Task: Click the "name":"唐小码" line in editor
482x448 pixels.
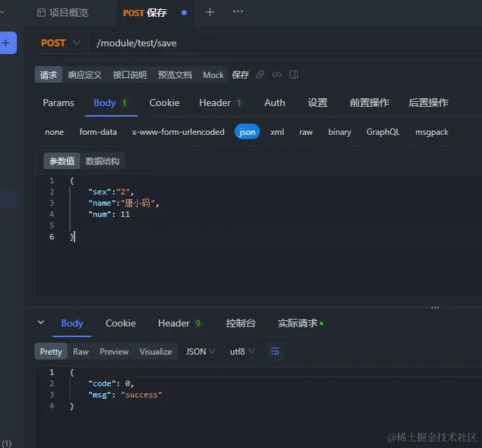Action: pos(124,203)
